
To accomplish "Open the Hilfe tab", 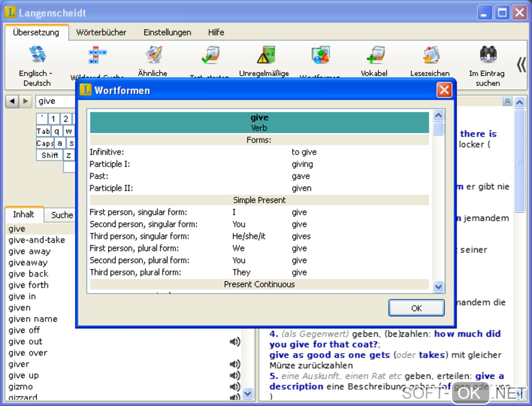I will [x=216, y=32].
